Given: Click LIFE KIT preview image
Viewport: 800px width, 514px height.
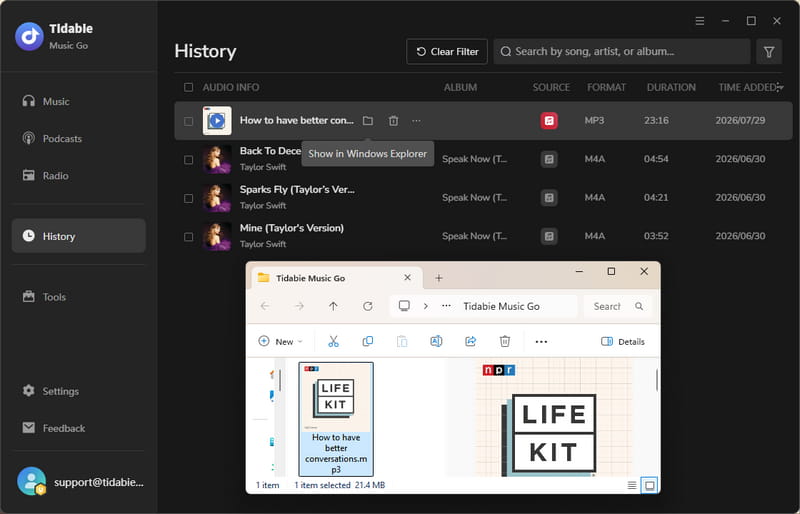Looking at the screenshot, I should (553, 418).
